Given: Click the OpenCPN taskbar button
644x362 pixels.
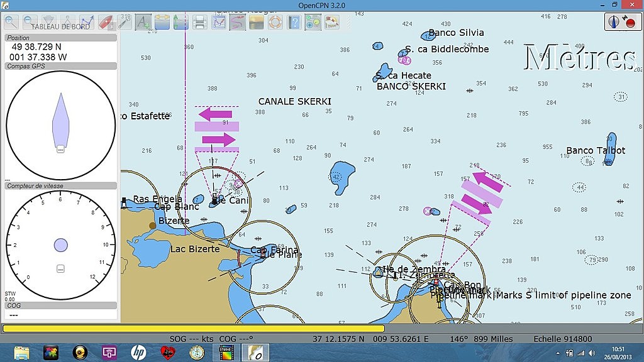Looking at the screenshot, I should tap(255, 353).
